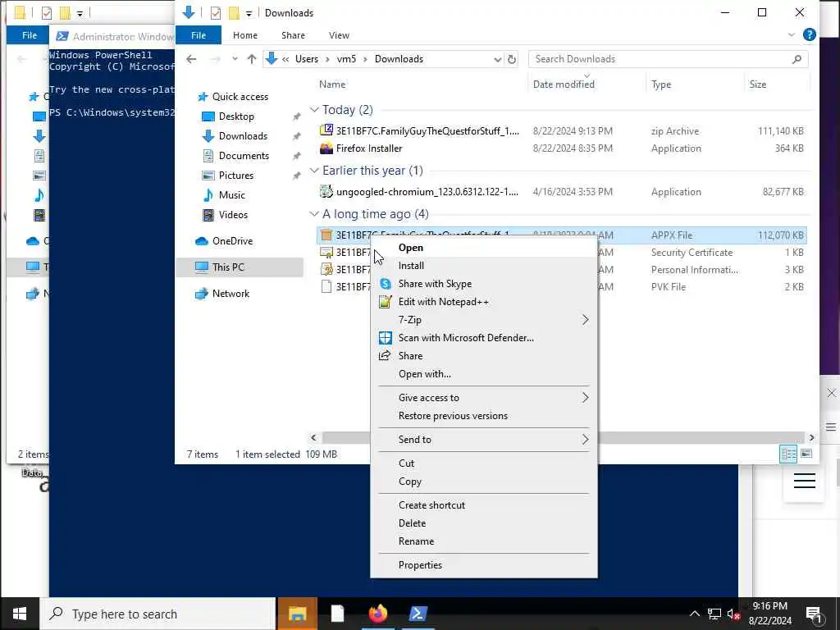The image size is (840, 630).
Task: Collapse the Today (2) group
Action: coord(314,110)
